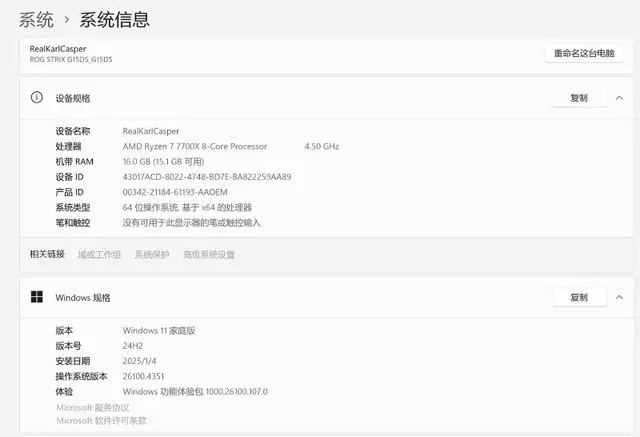Image resolution: width=640 pixels, height=437 pixels.
Task: Click the 产品 ID label
Action: (69, 192)
